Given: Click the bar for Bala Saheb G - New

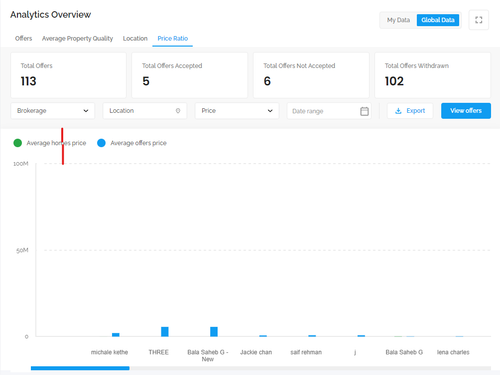Looking at the screenshot, I should 214,332.
